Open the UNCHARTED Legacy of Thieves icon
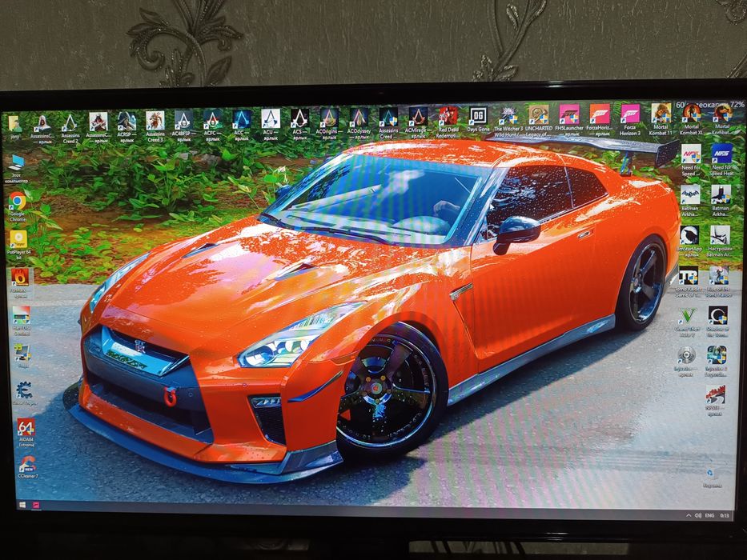Screen dimensions: 747x560 (538, 121)
